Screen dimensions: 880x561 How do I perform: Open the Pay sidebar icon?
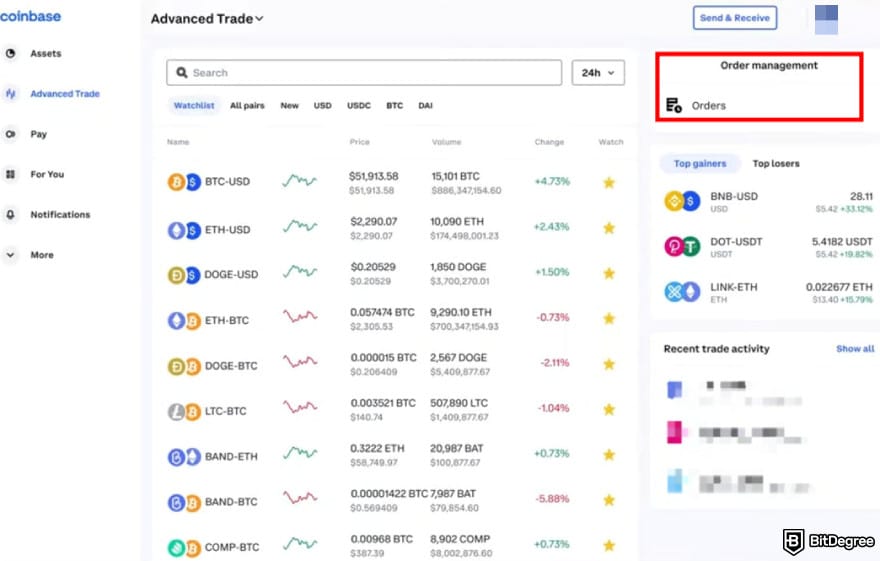(10, 134)
